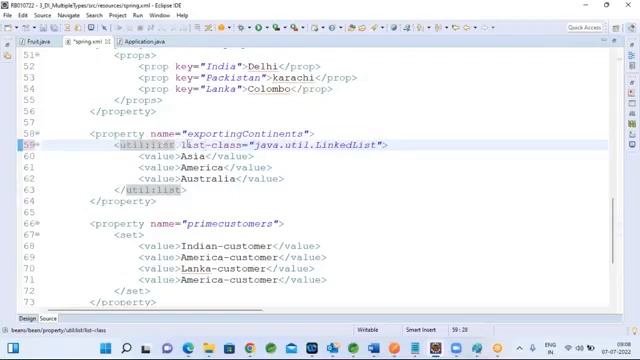
Task: Click the Open Type package icon
Action: point(351,28)
